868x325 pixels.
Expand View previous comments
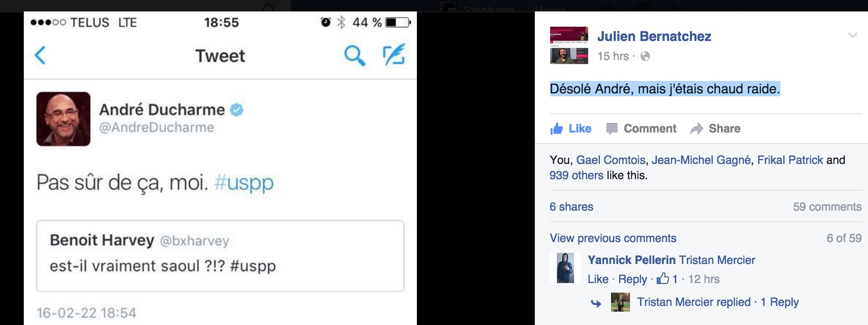(x=613, y=238)
